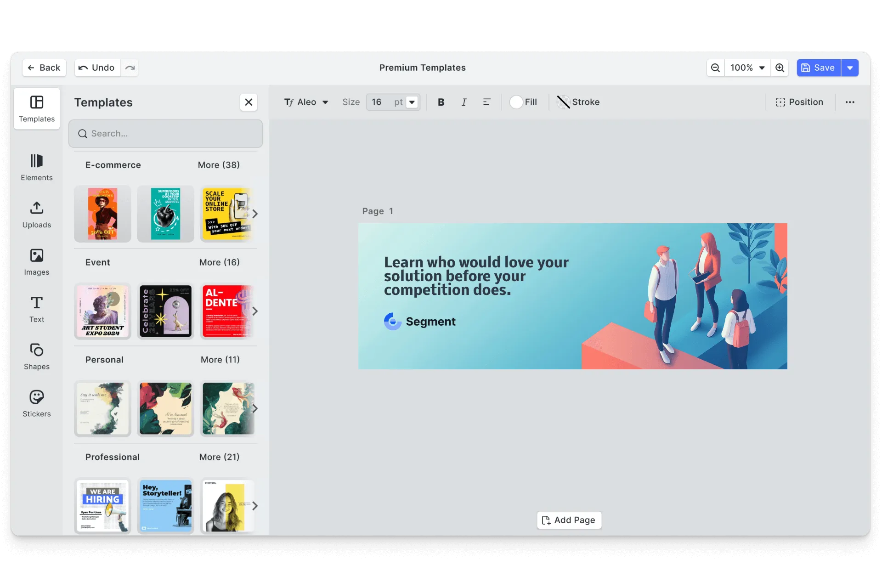
Task: Advance the Personal template row chevron
Action: pyautogui.click(x=255, y=409)
